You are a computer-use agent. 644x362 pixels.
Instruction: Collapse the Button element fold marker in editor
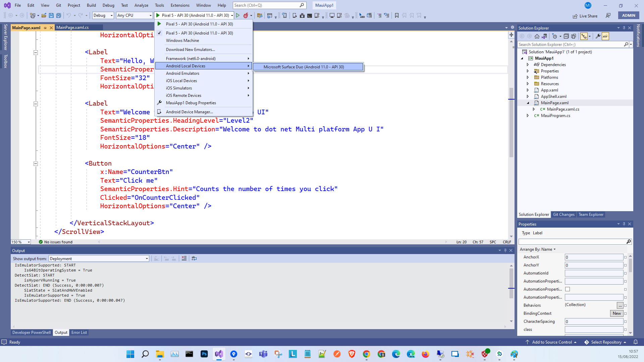(36, 164)
